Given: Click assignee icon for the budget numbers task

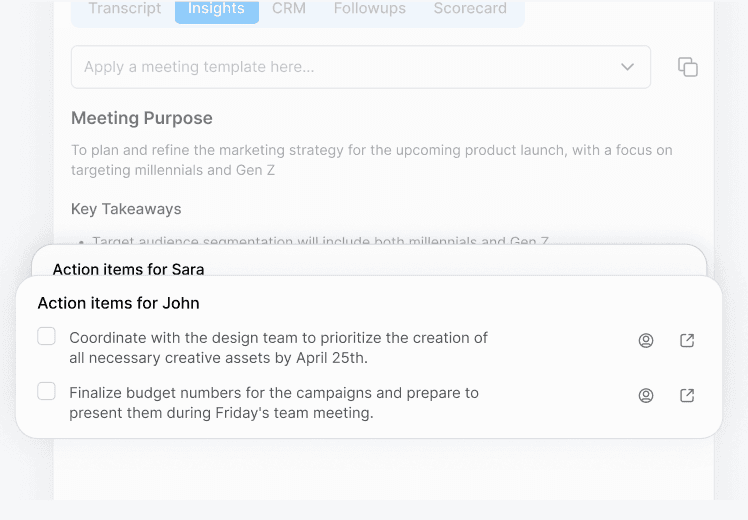Looking at the screenshot, I should tap(646, 395).
